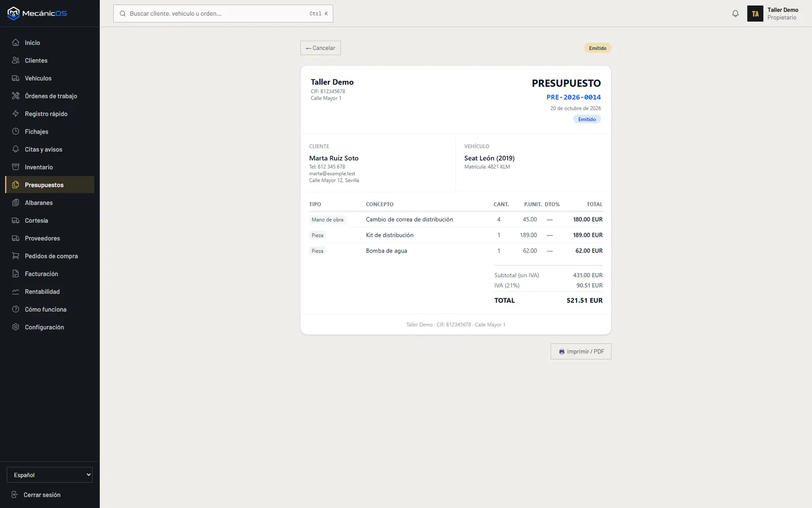Click the Inventario box icon
This screenshot has height=508, width=812.
pyautogui.click(x=16, y=167)
